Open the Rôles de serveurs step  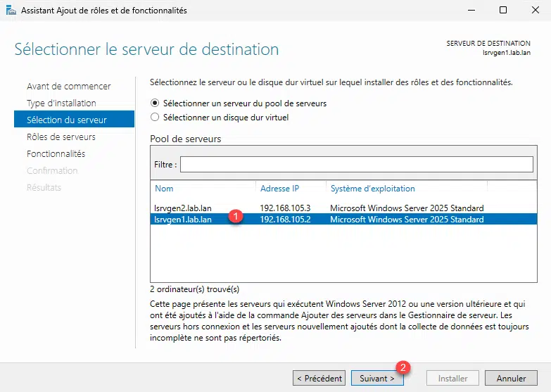point(61,137)
